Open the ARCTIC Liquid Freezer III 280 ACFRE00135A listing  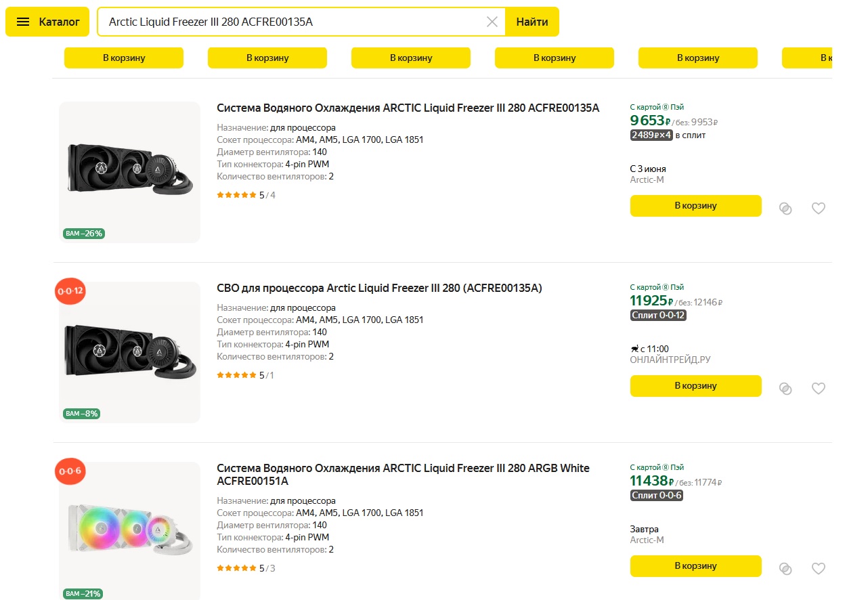(408, 108)
